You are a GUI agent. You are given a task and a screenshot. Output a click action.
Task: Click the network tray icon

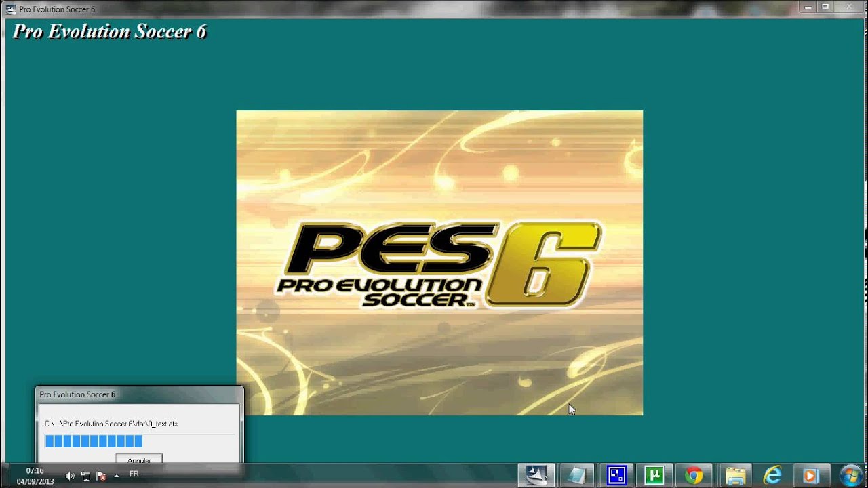(x=85, y=476)
